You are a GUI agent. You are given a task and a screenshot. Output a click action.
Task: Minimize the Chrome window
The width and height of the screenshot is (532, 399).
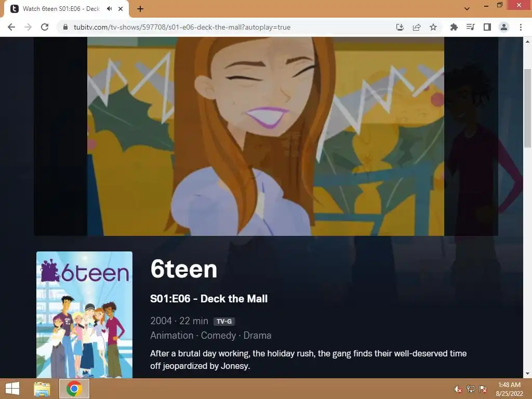[486, 5]
